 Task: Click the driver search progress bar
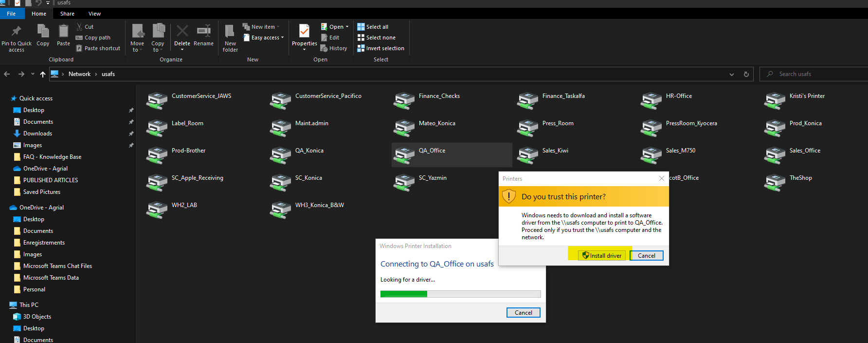point(460,294)
